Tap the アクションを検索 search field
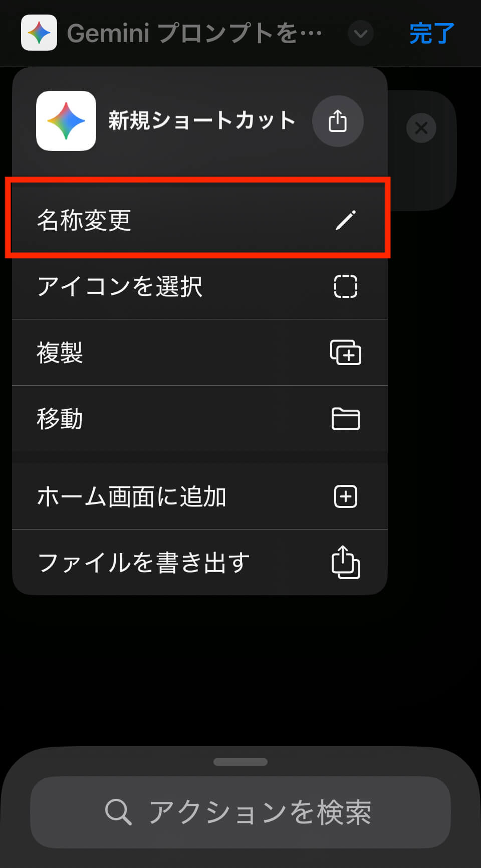The image size is (481, 868). (241, 812)
